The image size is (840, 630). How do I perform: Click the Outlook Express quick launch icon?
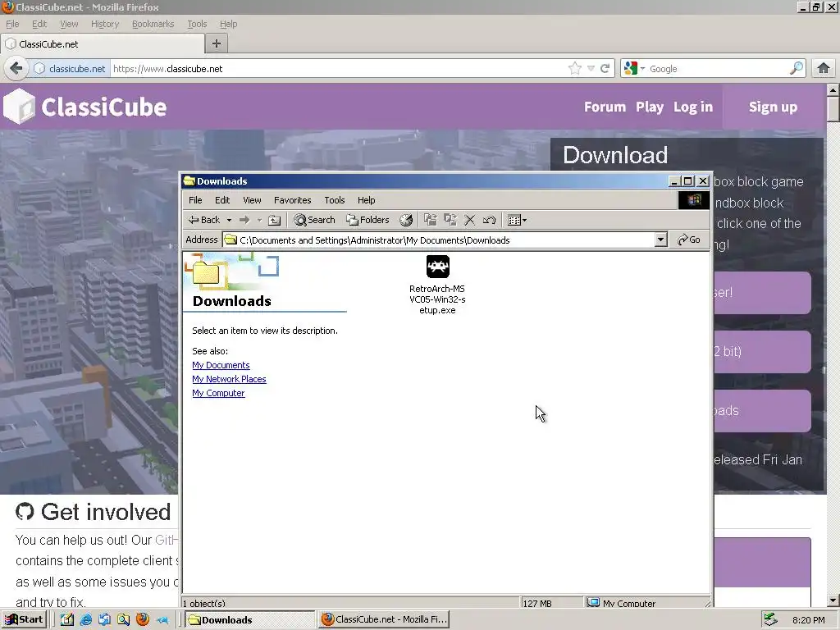click(x=104, y=620)
